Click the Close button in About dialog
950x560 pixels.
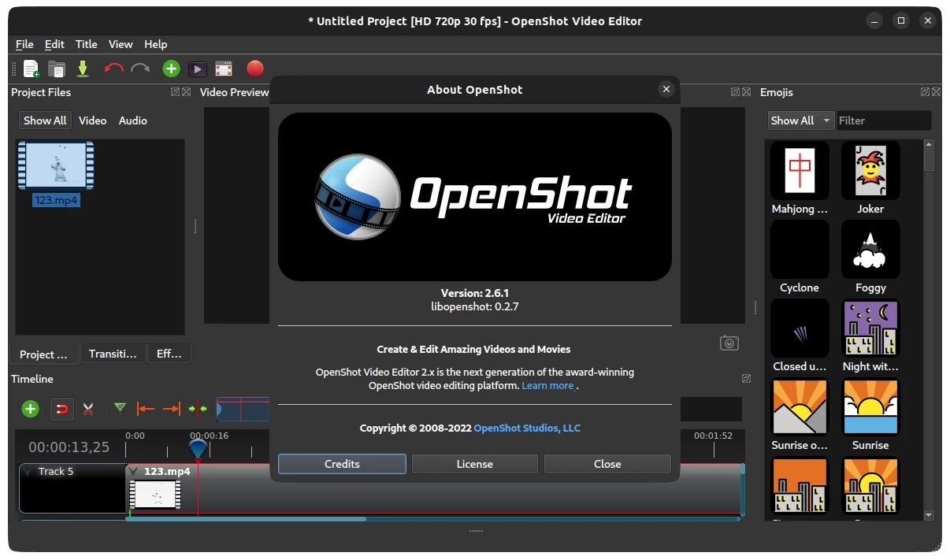(x=607, y=464)
